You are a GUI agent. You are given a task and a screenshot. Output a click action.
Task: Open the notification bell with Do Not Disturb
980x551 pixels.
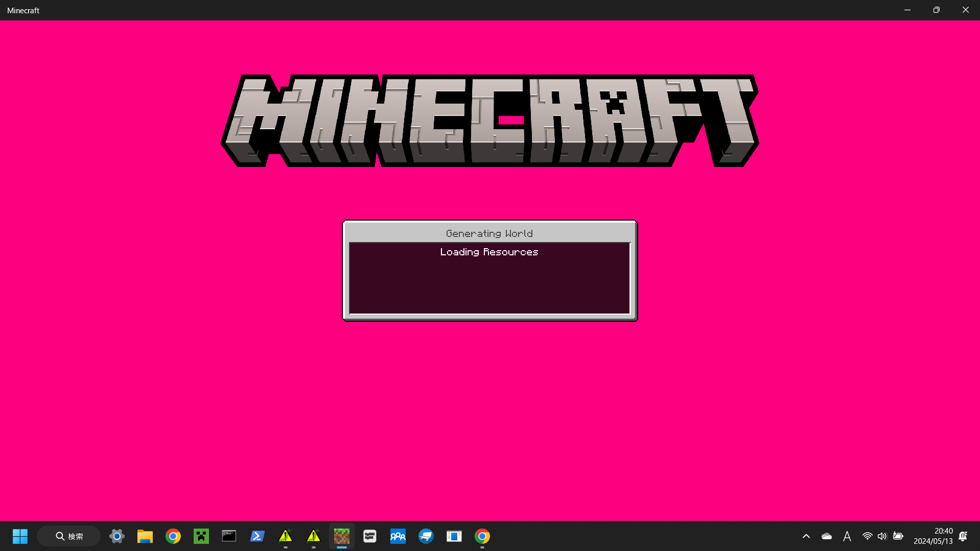click(963, 536)
